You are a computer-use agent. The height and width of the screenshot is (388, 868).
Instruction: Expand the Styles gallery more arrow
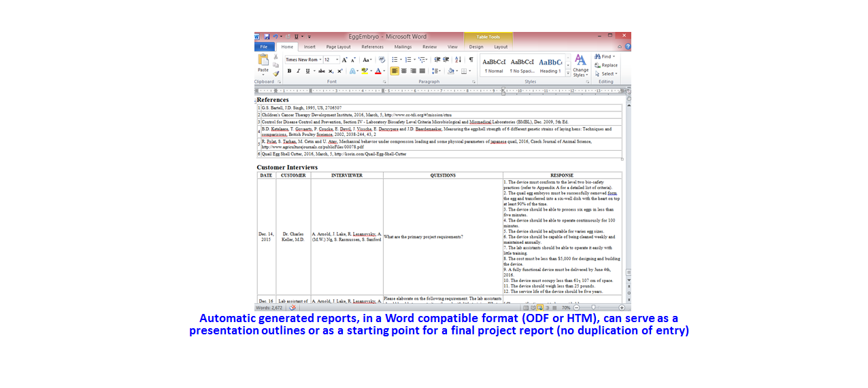pos(567,72)
